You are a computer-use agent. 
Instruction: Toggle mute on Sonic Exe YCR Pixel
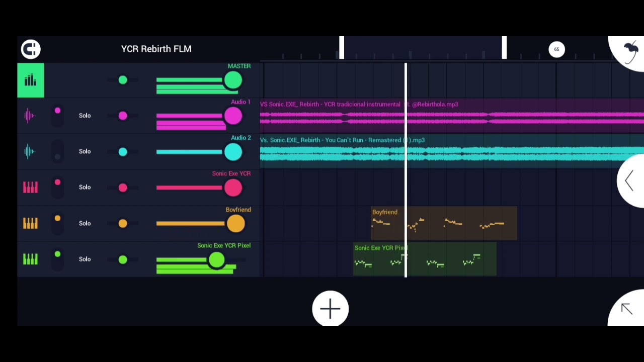(57, 259)
